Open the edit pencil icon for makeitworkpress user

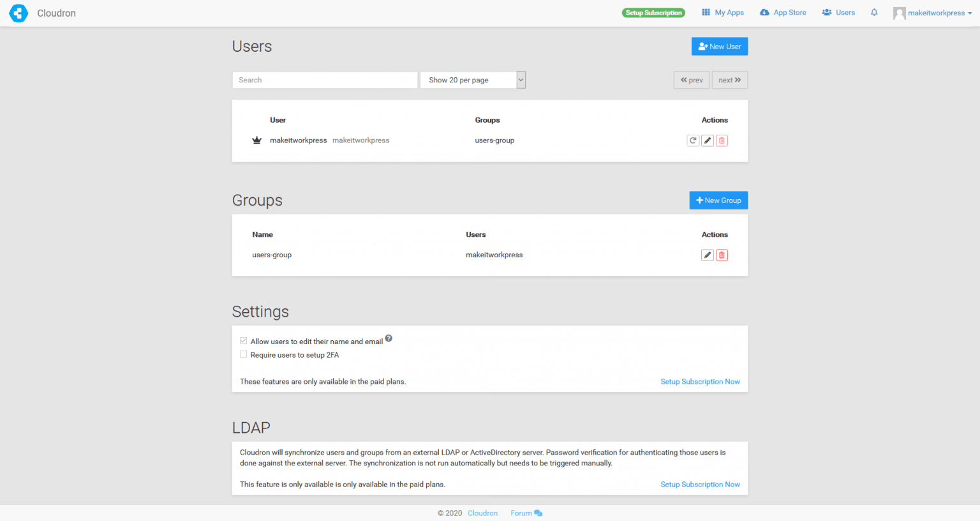coord(707,140)
